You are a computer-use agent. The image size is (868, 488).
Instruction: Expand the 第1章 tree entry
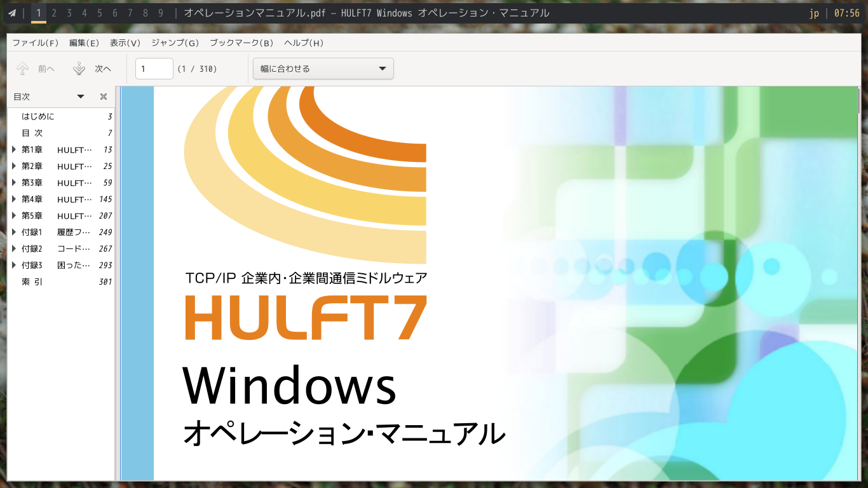[x=15, y=149]
